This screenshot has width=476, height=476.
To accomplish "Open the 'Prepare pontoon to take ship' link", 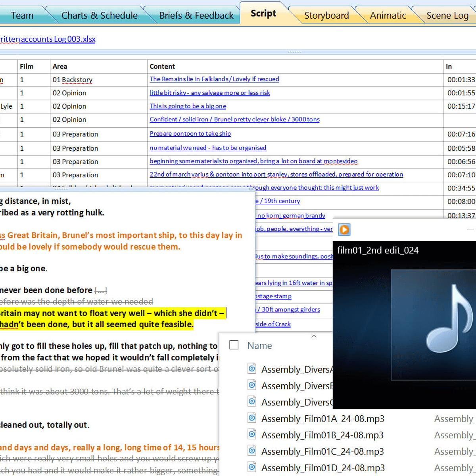I will pos(190,134).
